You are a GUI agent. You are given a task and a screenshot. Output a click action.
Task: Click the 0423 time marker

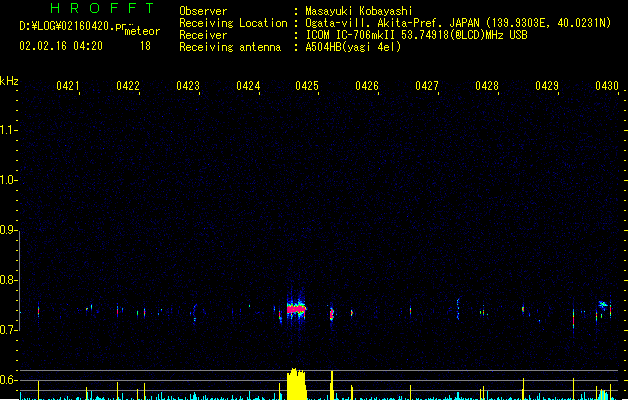pyautogui.click(x=188, y=85)
